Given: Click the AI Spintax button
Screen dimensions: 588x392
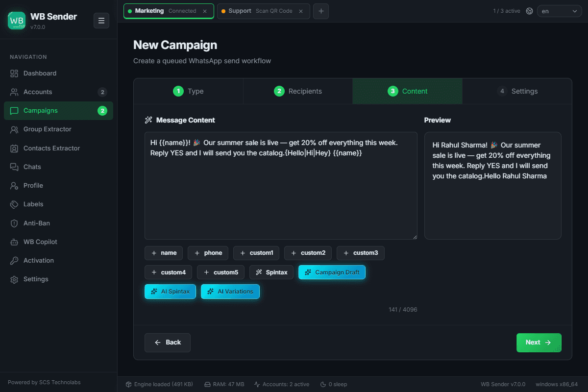Looking at the screenshot, I should pyautogui.click(x=170, y=292).
